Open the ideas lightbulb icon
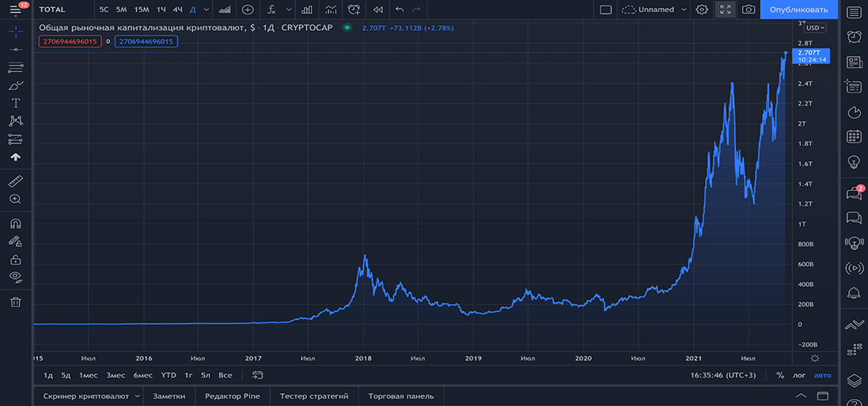This screenshot has height=406, width=868. [x=855, y=161]
